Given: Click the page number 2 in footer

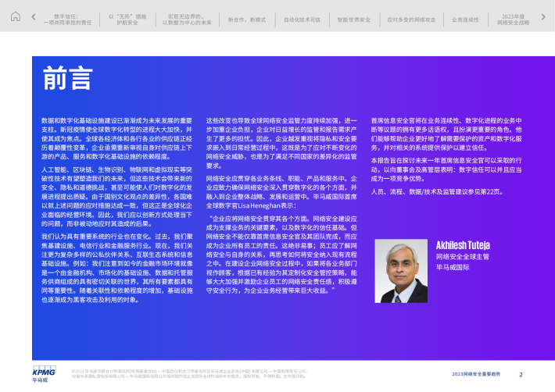Looking at the screenshot, I should click(521, 375).
